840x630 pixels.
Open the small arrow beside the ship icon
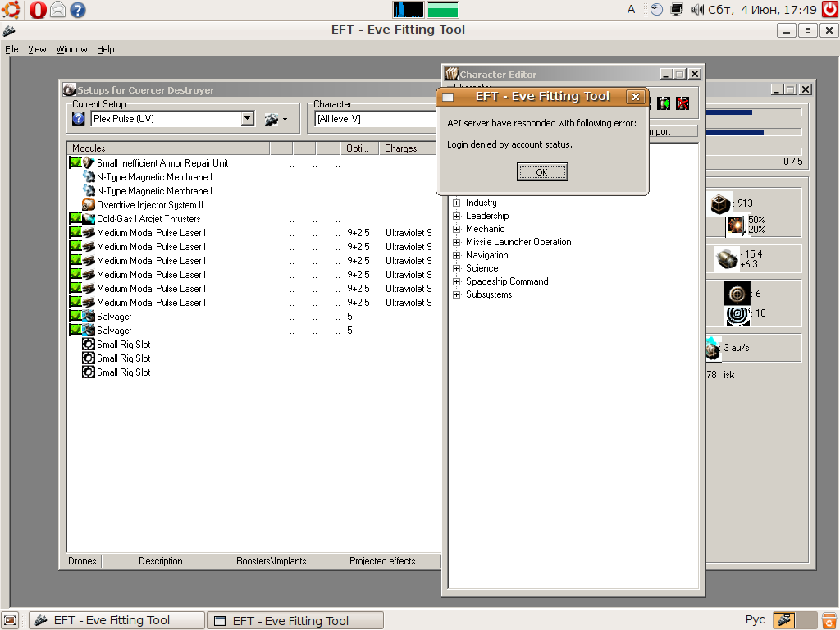pyautogui.click(x=285, y=120)
